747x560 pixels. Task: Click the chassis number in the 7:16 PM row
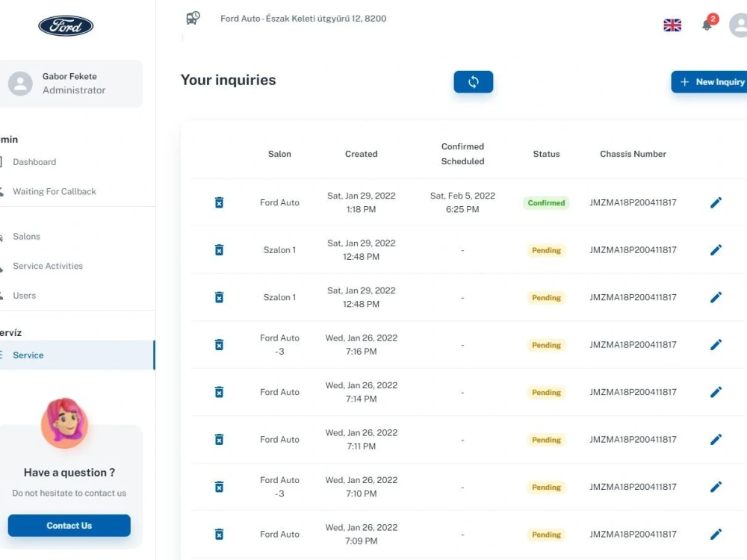pyautogui.click(x=633, y=344)
